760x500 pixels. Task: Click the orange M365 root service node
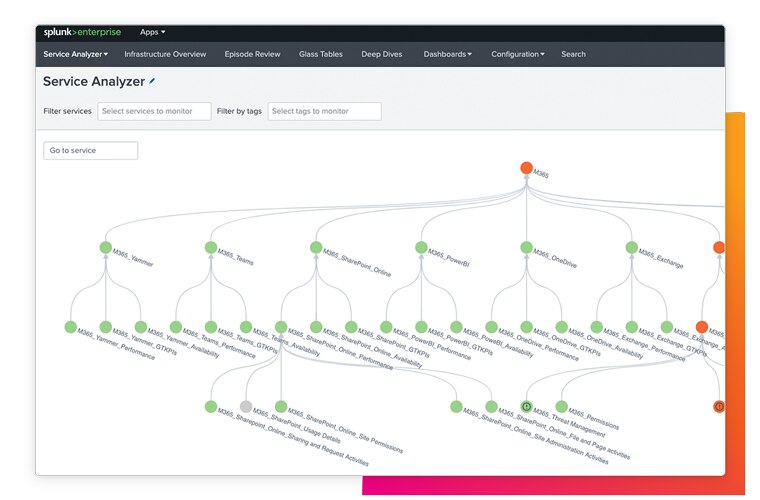click(526, 168)
